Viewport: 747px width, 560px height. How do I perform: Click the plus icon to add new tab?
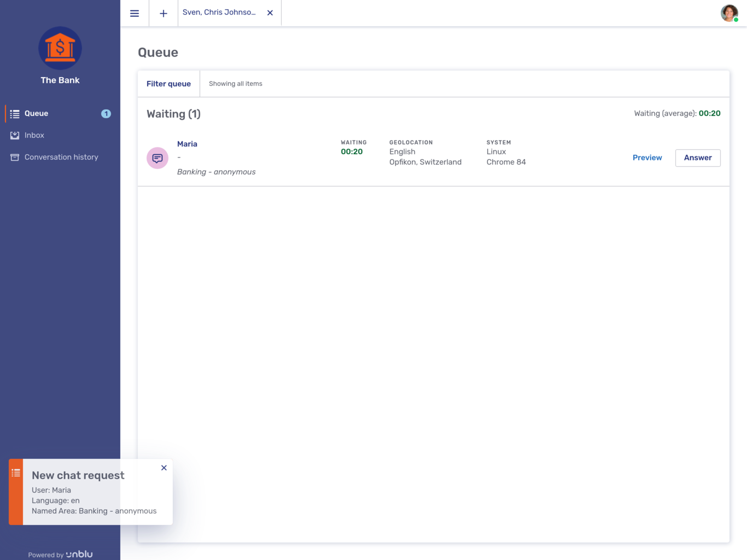click(x=164, y=13)
